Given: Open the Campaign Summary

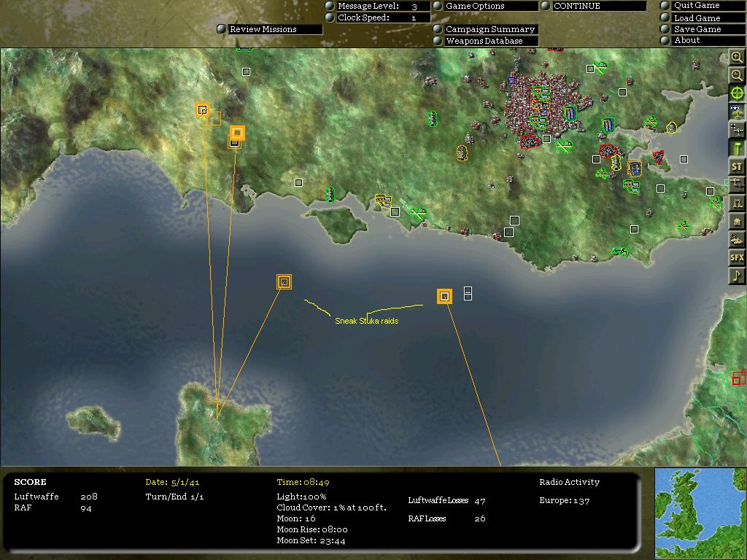Looking at the screenshot, I should coord(491,29).
